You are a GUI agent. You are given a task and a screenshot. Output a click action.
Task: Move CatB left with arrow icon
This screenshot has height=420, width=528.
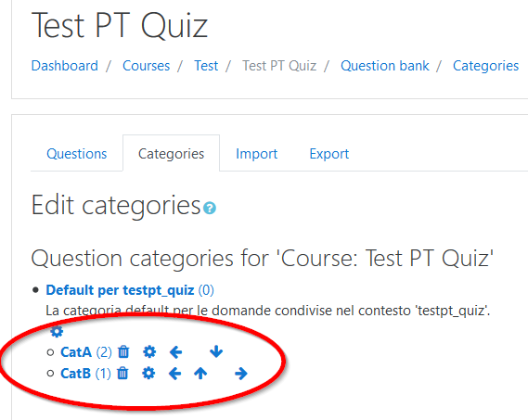click(174, 374)
